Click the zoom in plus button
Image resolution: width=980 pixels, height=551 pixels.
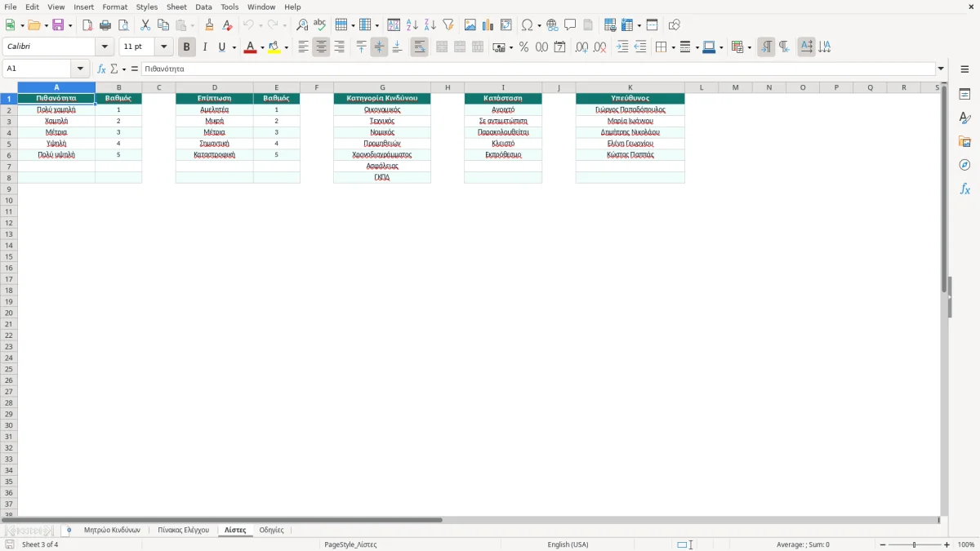pyautogui.click(x=947, y=544)
